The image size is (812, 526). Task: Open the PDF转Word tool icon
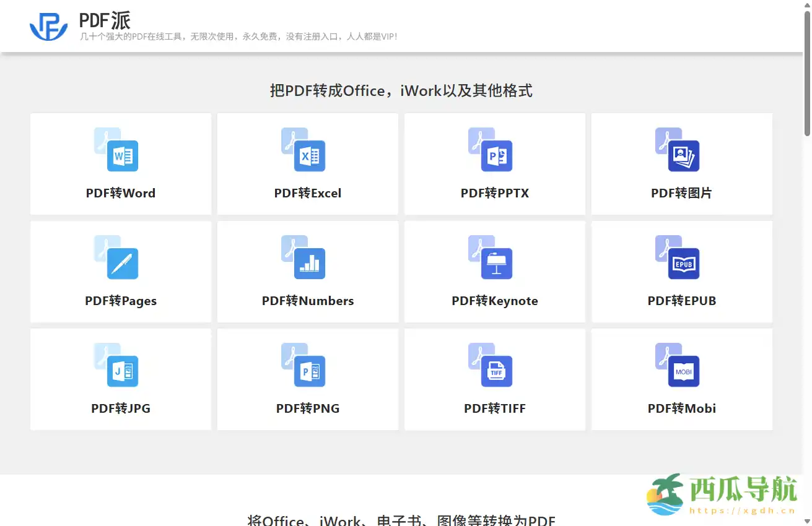click(120, 149)
